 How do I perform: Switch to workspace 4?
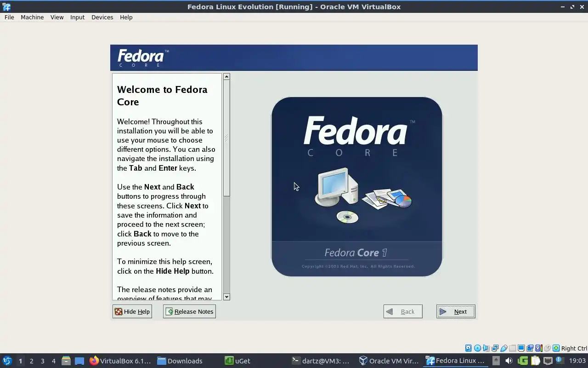53,361
